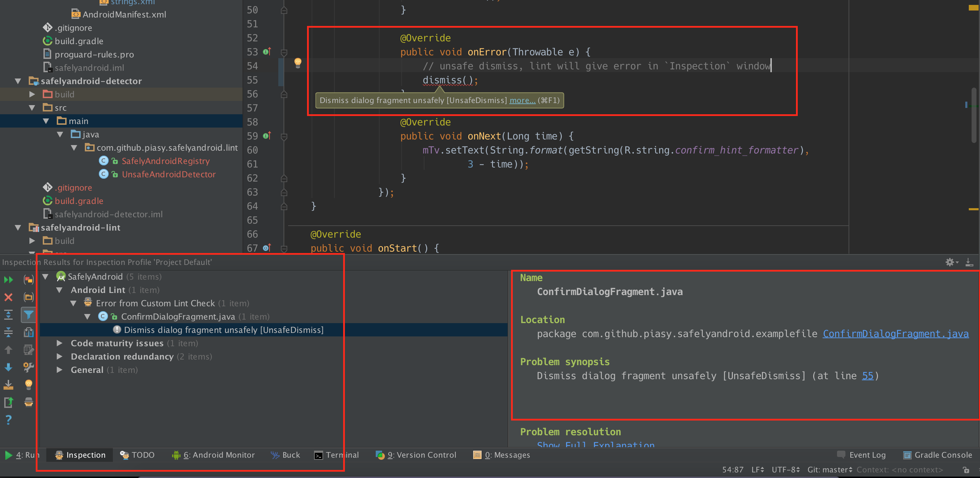Click the 'more...' link in tooltip
The width and height of the screenshot is (980, 478).
pyautogui.click(x=522, y=100)
